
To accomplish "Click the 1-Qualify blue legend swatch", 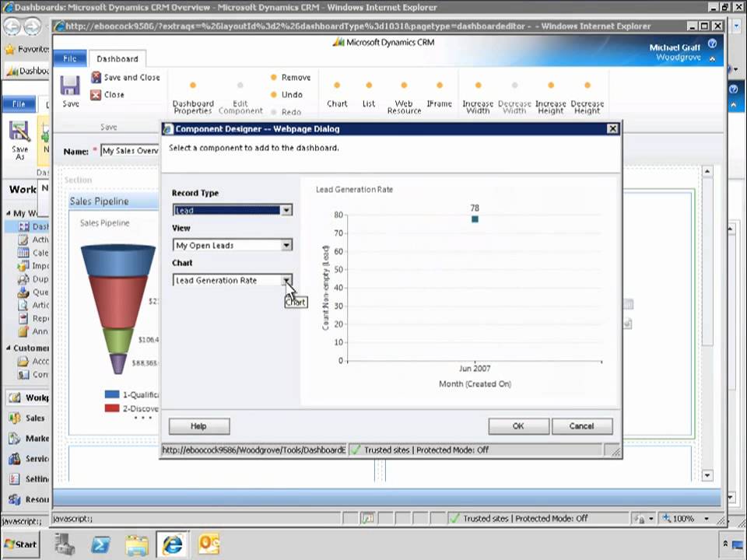I will click(112, 394).
